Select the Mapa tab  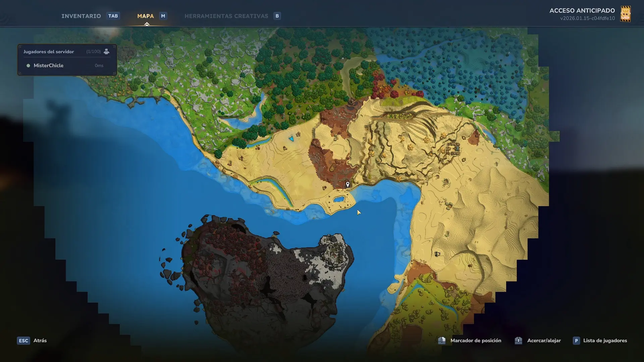pos(146,16)
